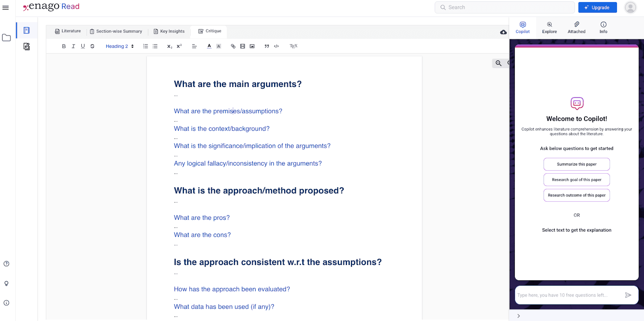Click the Copilot chat bubble icon

coord(577,103)
